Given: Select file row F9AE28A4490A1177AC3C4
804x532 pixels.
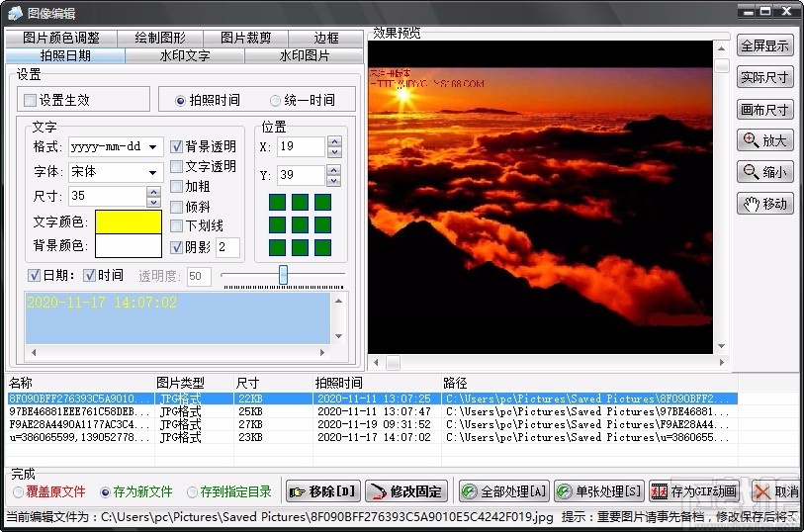Looking at the screenshot, I should point(371,424).
